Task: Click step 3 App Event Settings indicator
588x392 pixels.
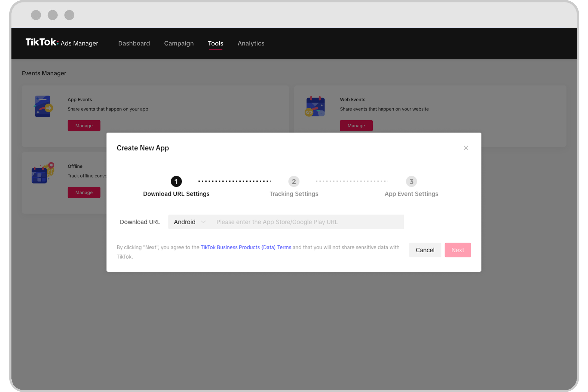Action: tap(411, 181)
